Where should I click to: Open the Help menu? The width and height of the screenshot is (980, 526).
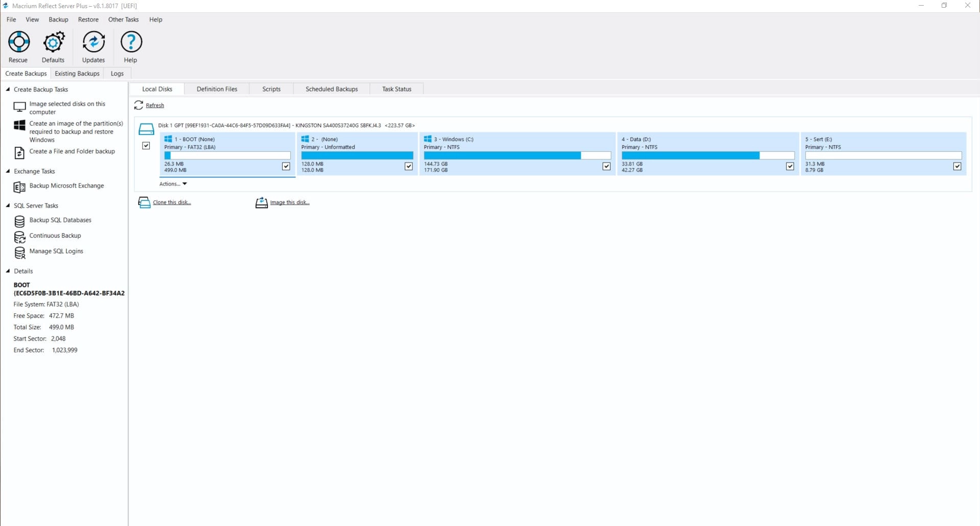coord(156,19)
